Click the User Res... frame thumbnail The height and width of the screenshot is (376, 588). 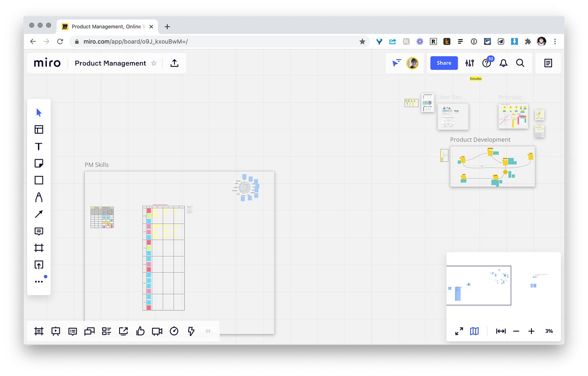[453, 116]
